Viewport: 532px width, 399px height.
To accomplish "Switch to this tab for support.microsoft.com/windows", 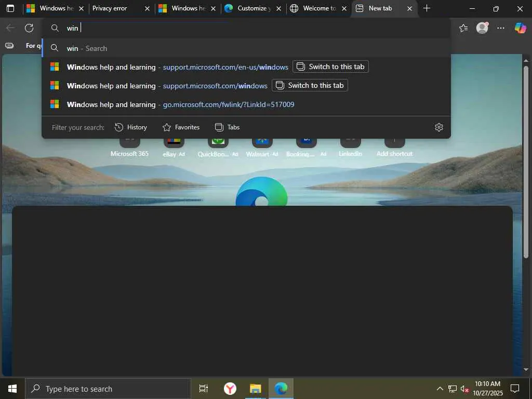I will (310, 85).
